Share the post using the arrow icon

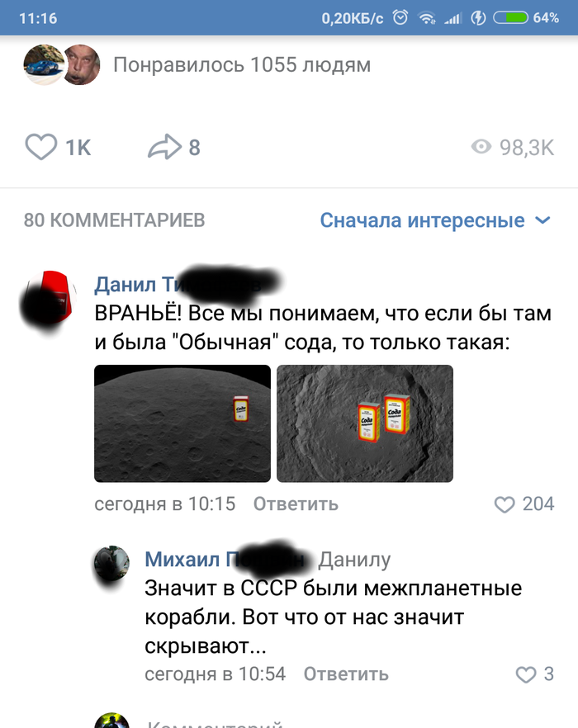[164, 147]
